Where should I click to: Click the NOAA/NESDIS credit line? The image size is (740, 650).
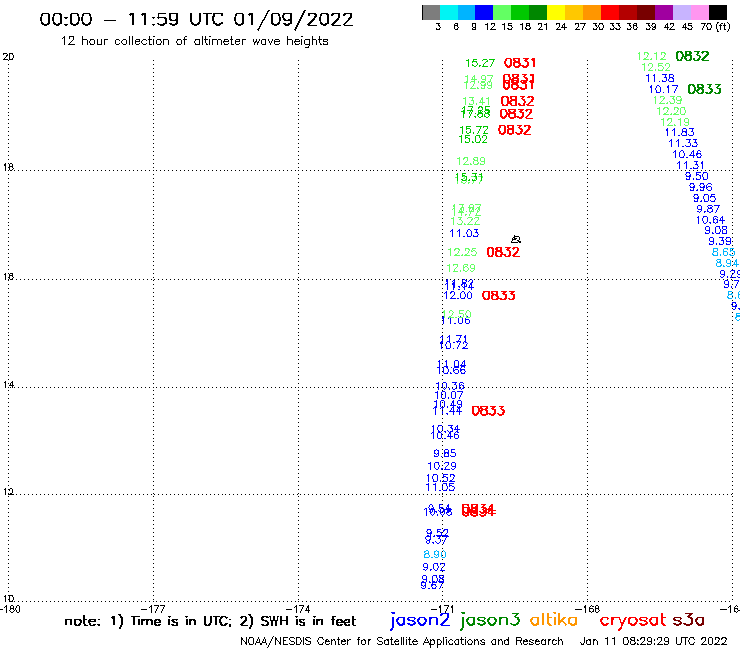tap(402, 641)
